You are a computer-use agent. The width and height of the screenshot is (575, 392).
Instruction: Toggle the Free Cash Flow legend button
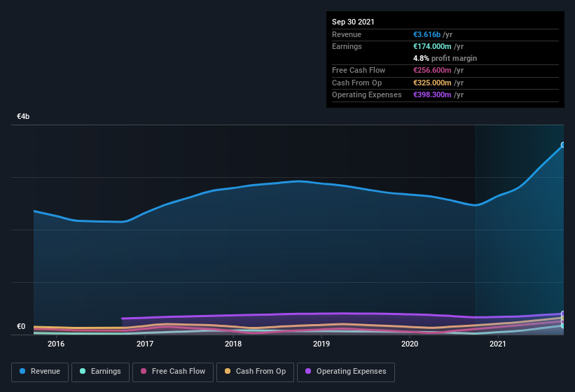[173, 372]
